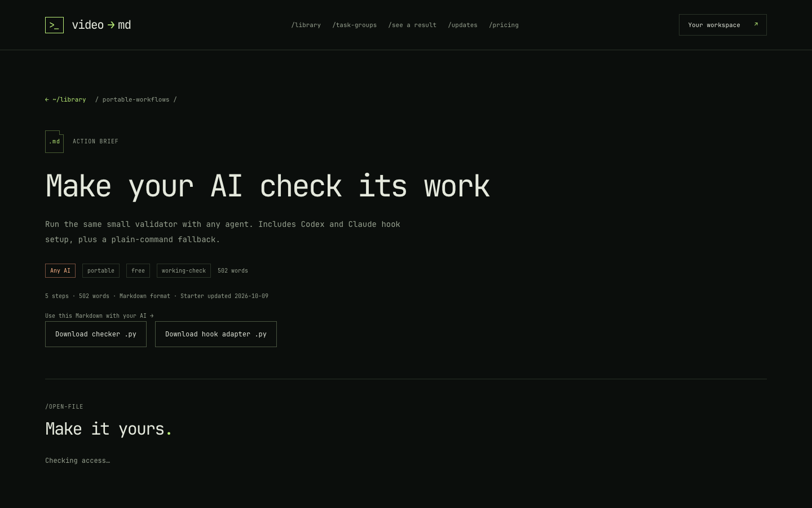Go back to ~/library breadcrumb
This screenshot has width=812, height=508.
[x=65, y=99]
